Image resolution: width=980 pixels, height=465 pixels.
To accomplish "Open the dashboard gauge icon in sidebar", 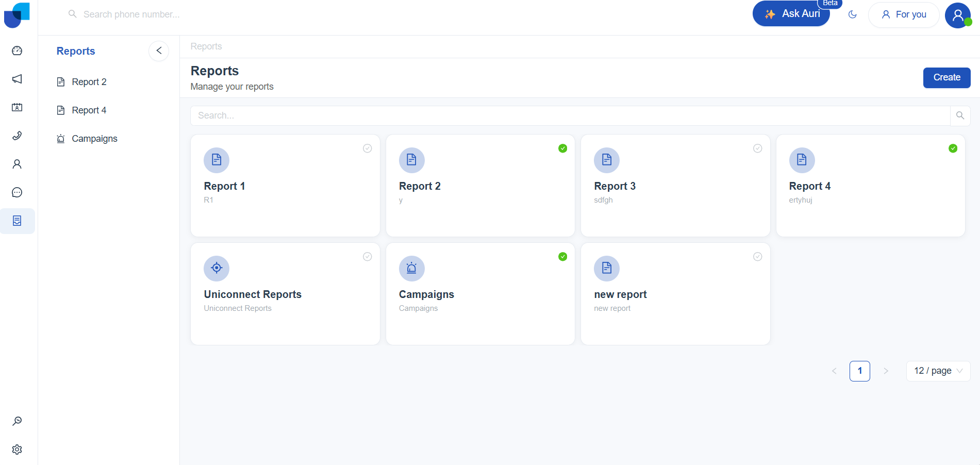I will 17,51.
